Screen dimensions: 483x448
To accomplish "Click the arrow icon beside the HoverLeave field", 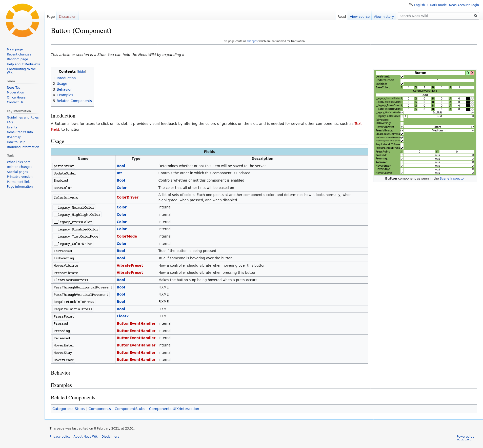I will pyautogui.click(x=402, y=173).
